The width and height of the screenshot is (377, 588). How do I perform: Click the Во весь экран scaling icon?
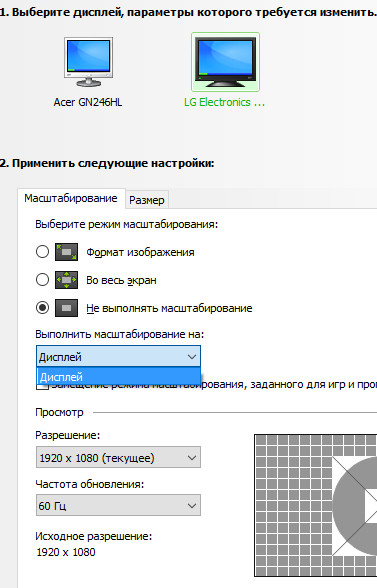tap(66, 280)
